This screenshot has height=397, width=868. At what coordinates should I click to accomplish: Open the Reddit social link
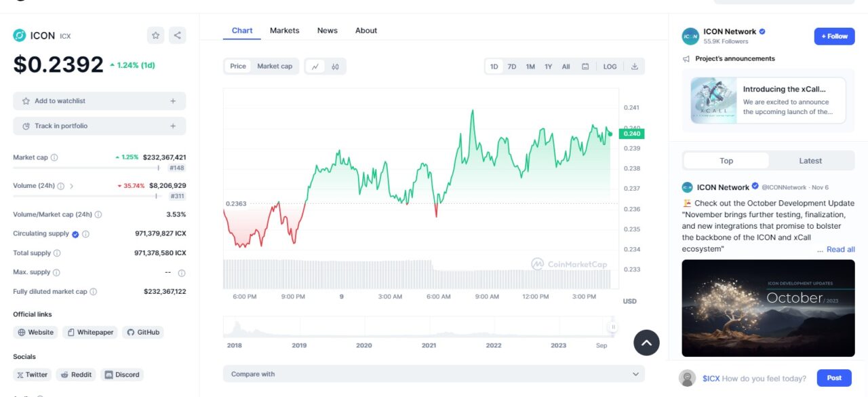(76, 375)
